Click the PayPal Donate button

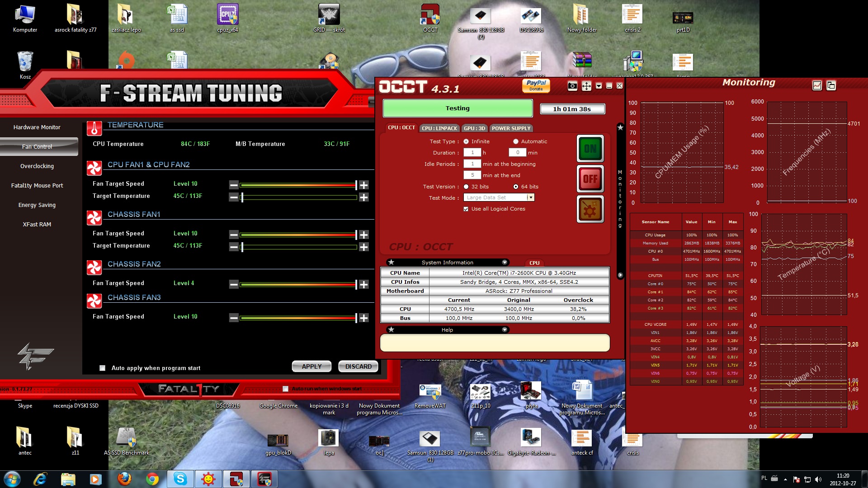pos(536,85)
